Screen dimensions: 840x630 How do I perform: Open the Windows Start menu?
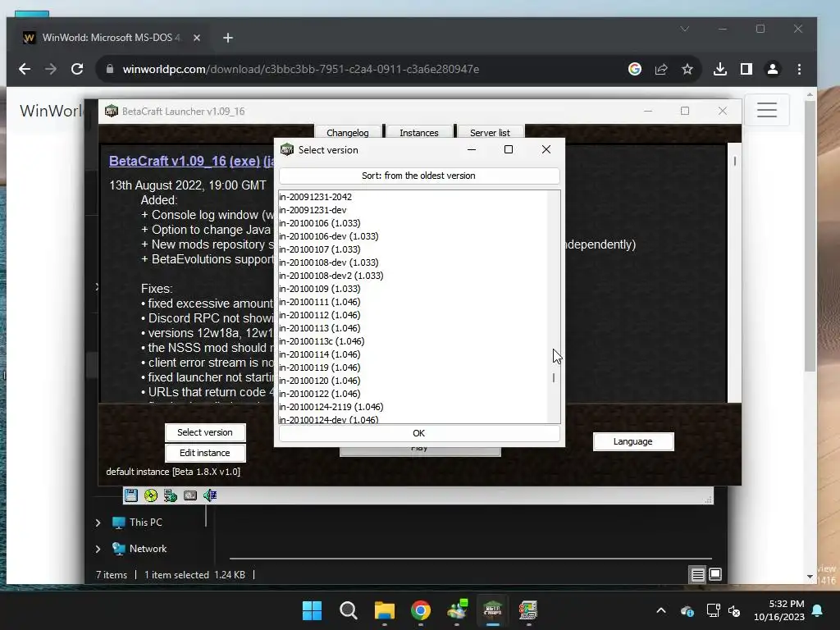(312, 610)
